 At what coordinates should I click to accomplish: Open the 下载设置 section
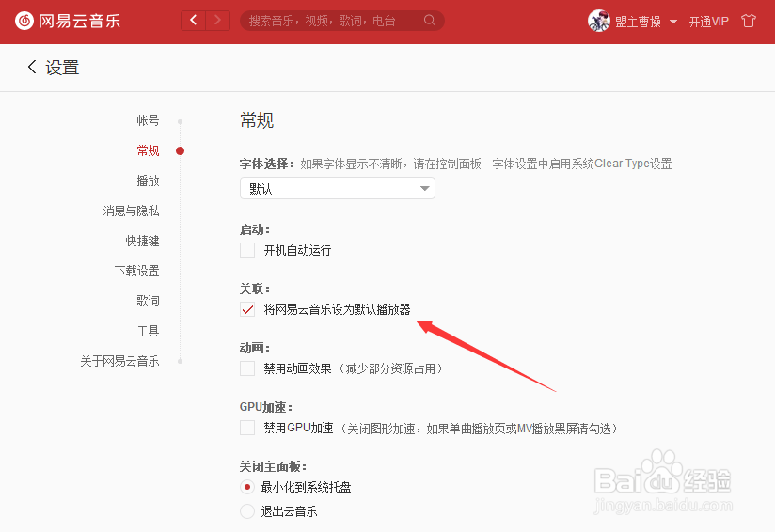click(137, 272)
